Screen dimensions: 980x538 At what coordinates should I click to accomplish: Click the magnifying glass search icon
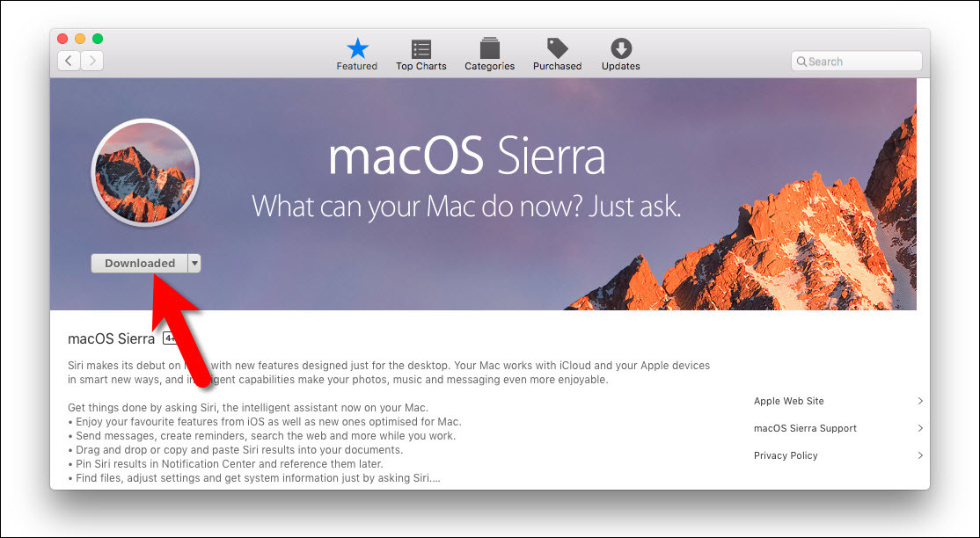(801, 62)
